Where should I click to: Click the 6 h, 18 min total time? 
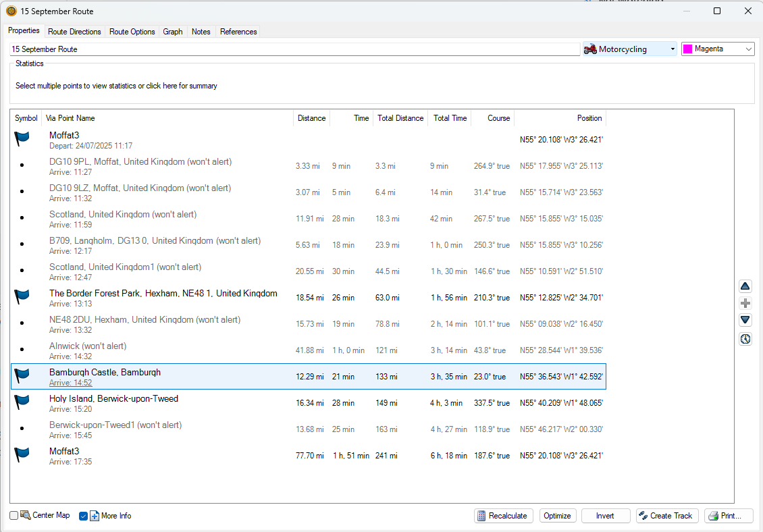coord(448,456)
